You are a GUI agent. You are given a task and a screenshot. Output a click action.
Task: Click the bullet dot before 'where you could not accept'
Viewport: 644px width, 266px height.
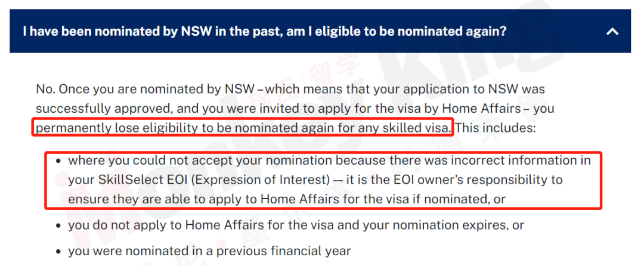click(x=60, y=160)
